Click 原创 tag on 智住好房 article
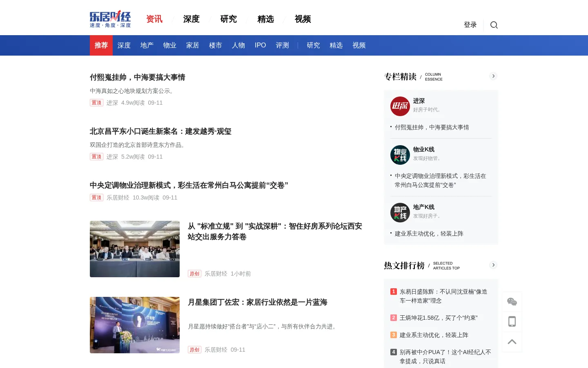The width and height of the screenshot is (588, 368). pyautogui.click(x=194, y=274)
